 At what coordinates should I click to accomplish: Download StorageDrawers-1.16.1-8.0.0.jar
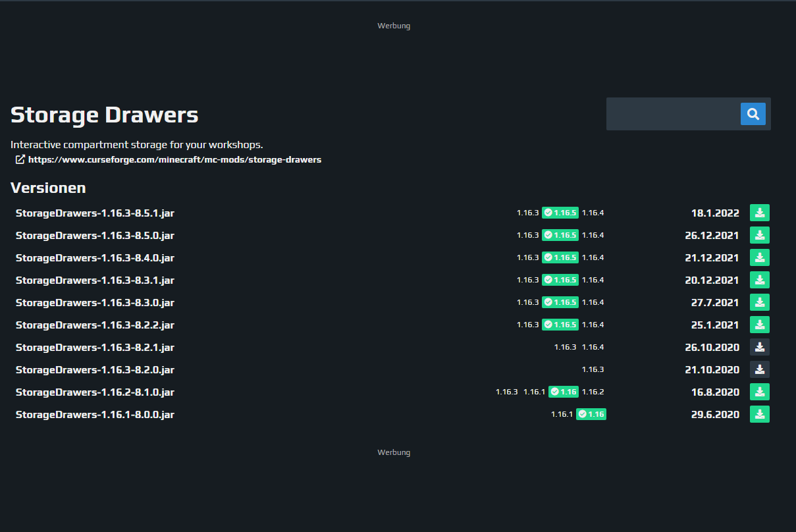(760, 414)
